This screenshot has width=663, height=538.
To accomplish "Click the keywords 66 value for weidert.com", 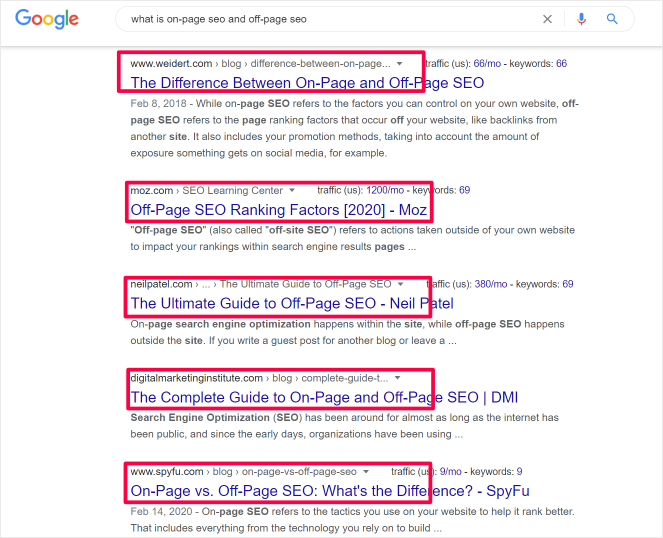I will click(562, 63).
